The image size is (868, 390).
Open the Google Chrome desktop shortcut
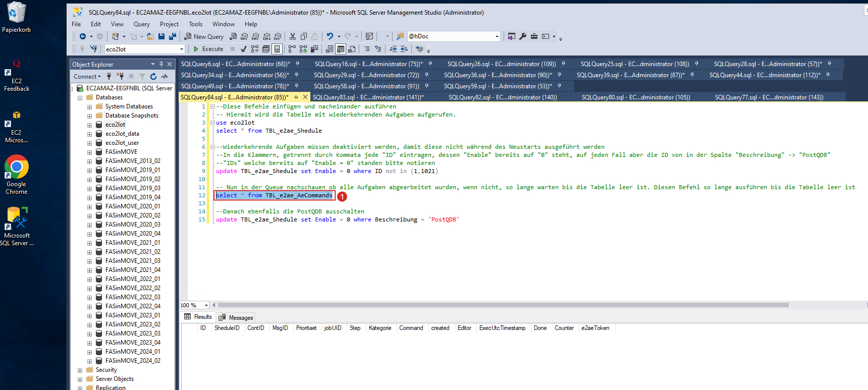pyautogui.click(x=17, y=175)
